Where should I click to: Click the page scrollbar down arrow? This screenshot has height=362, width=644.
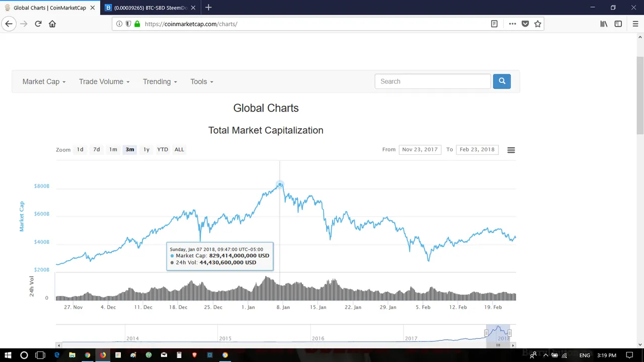(640, 344)
